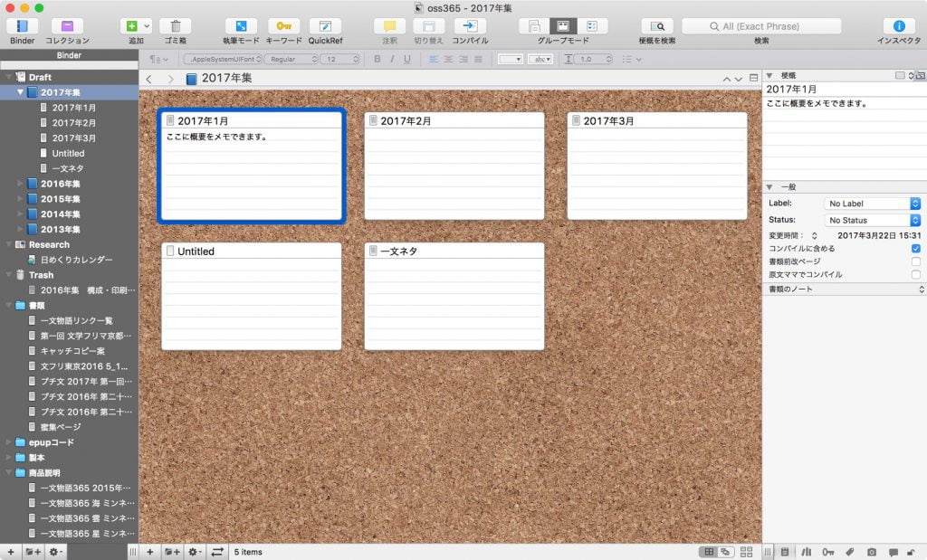Justify text alignment
Screen dimensions: 927x560
click(478, 59)
